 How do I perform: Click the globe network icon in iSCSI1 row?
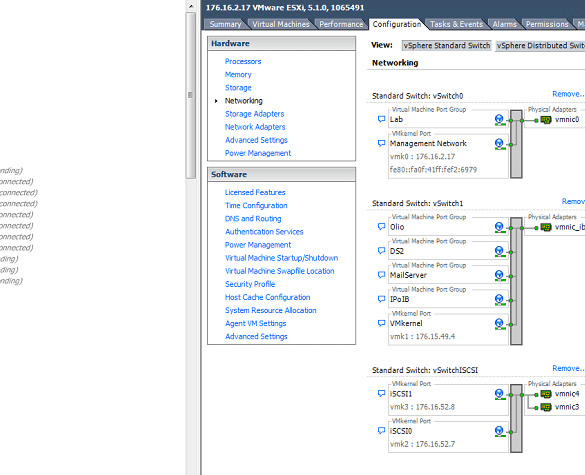pos(500,394)
